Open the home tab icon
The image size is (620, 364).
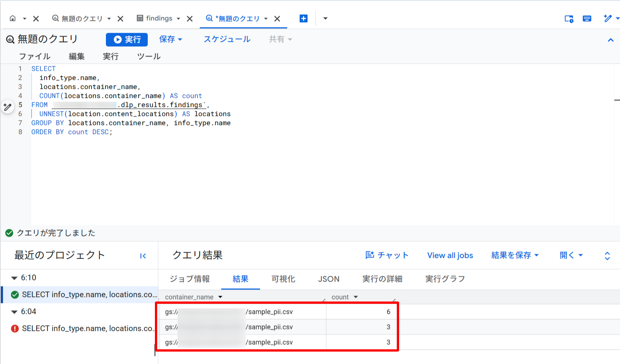(x=13, y=18)
